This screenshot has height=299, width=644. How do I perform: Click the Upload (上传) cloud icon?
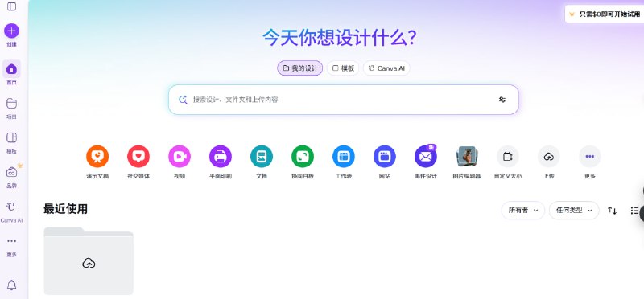(549, 157)
